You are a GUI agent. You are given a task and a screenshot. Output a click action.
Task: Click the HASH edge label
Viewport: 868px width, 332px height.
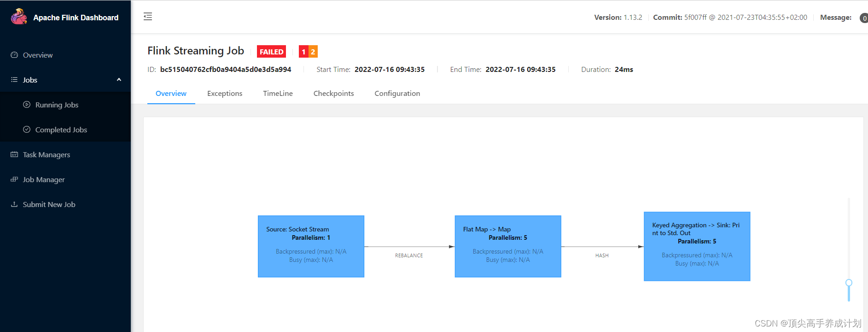coord(602,255)
